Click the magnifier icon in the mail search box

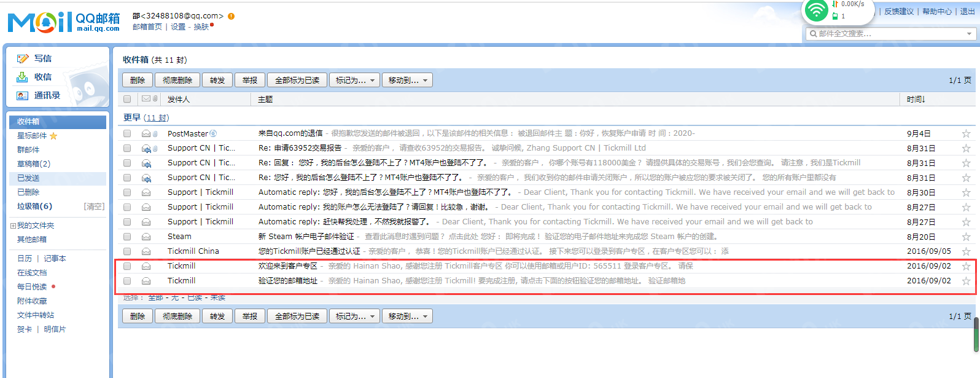click(814, 34)
